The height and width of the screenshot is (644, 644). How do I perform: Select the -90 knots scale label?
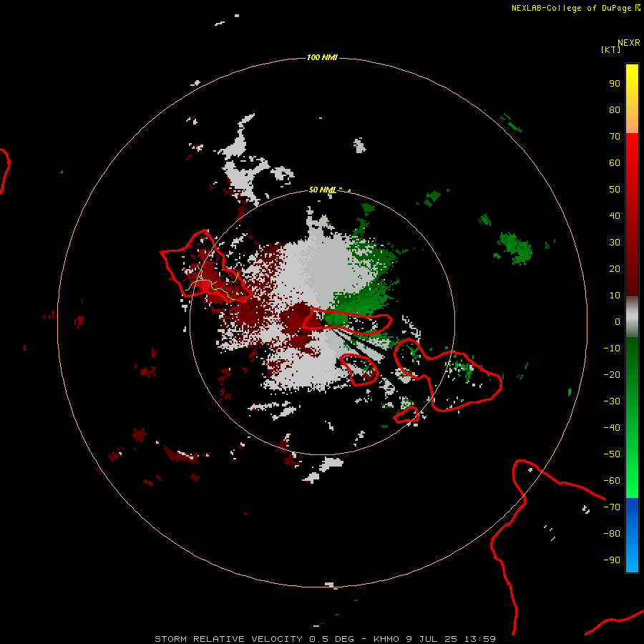point(612,560)
